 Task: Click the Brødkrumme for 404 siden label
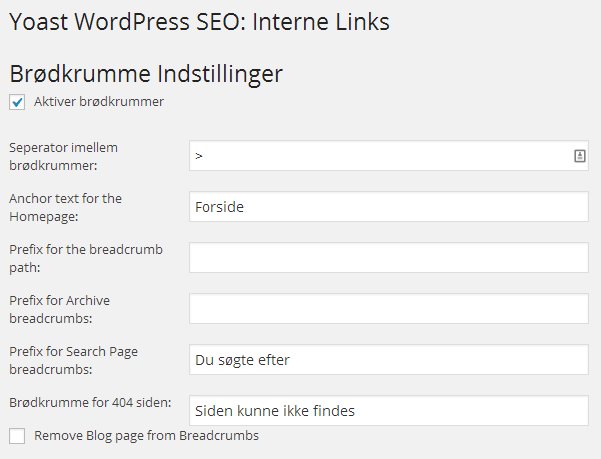[90, 402]
